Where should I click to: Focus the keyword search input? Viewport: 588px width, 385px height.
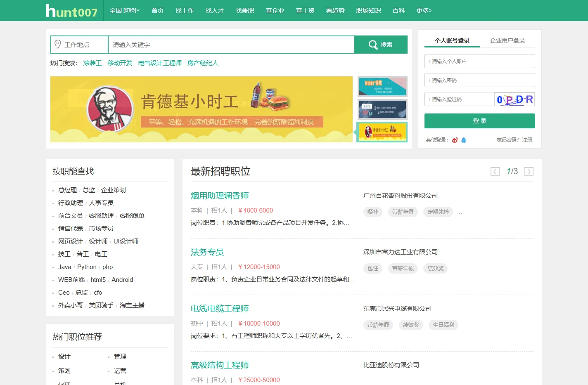231,45
